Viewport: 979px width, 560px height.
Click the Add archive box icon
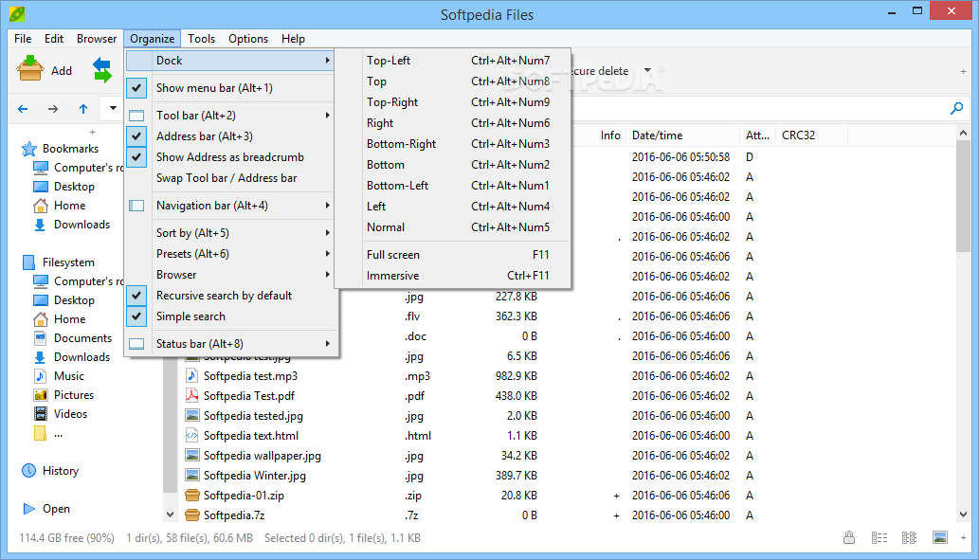tap(29, 68)
